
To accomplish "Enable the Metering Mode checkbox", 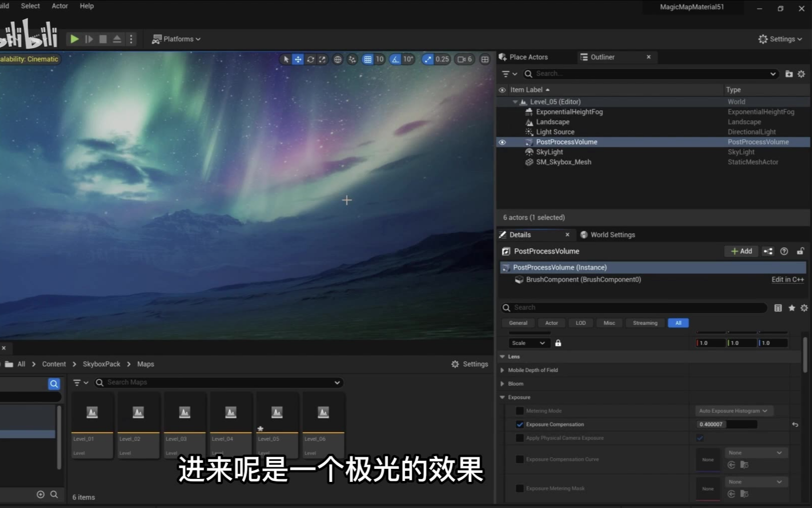I will coord(520,411).
